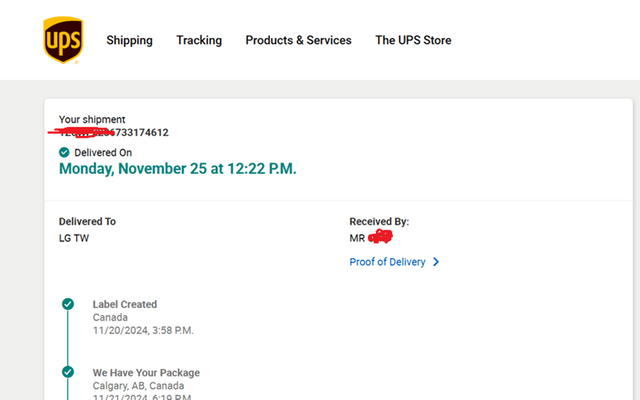
Task: Click the Your shipment label
Action: click(x=92, y=120)
